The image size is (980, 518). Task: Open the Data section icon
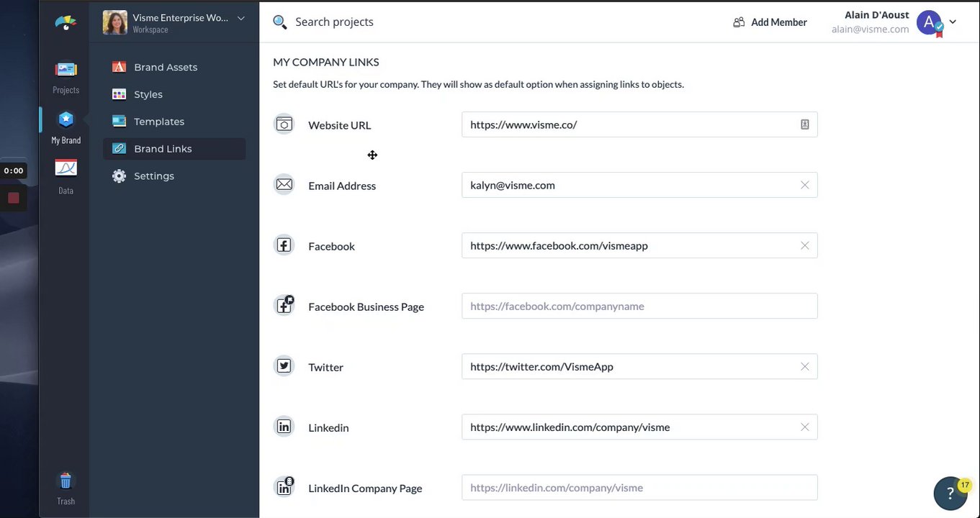[66, 170]
